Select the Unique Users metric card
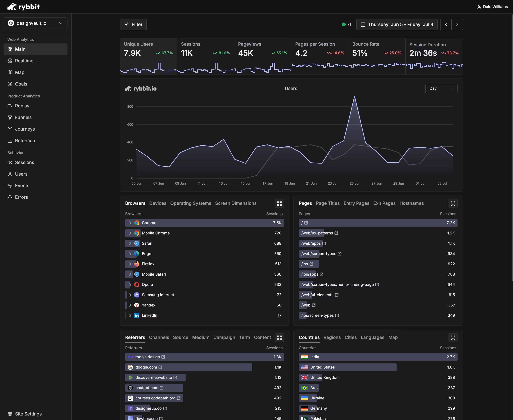 click(148, 56)
